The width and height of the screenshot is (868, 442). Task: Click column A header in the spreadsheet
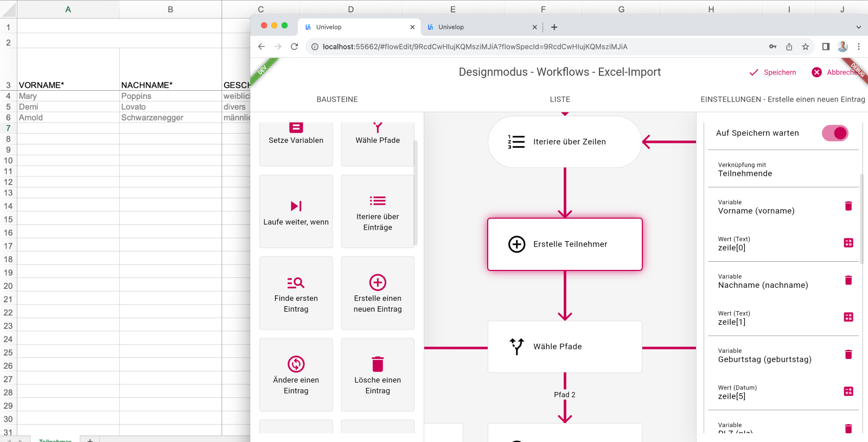pyautogui.click(x=68, y=9)
